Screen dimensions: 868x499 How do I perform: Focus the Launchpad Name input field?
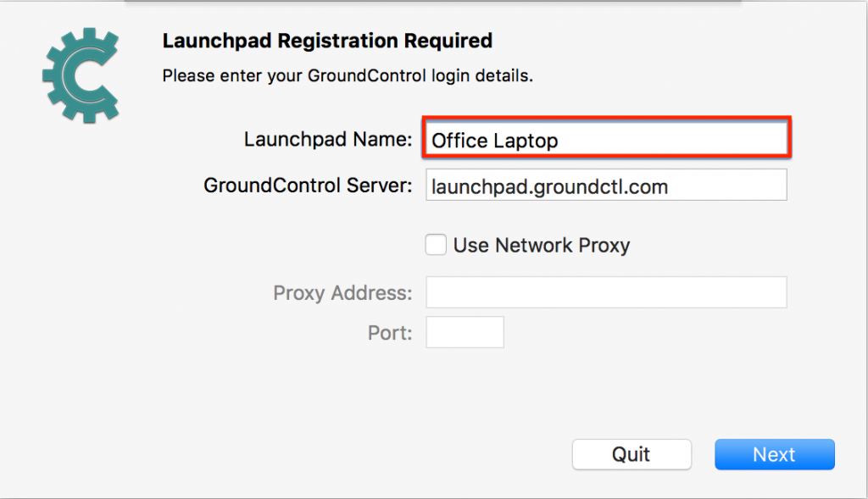coord(607,138)
